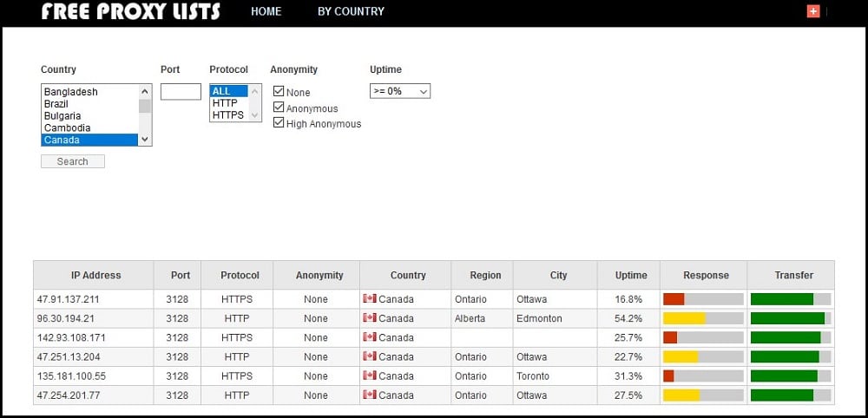Click Country list scroll up arrow
This screenshot has height=418, width=868.
[x=145, y=91]
